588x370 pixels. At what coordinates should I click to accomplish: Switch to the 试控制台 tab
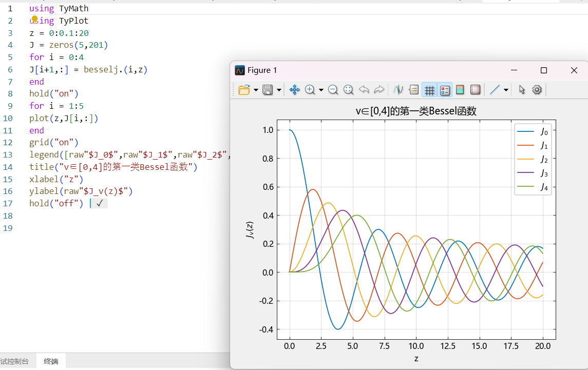pyautogui.click(x=14, y=361)
